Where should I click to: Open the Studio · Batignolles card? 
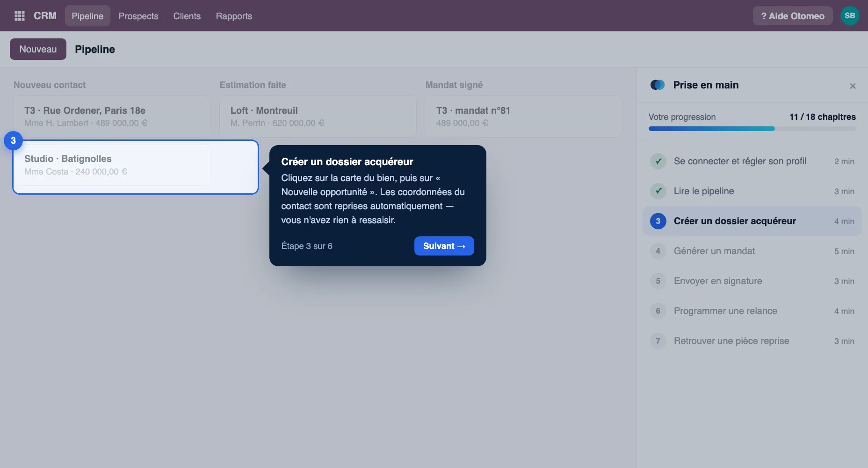tap(112, 165)
